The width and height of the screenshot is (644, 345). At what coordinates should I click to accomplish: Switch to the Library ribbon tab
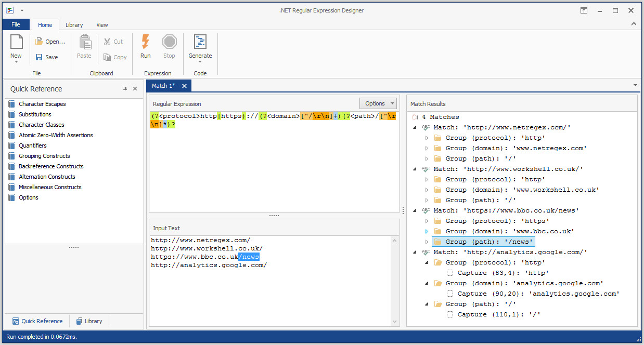[x=74, y=25]
